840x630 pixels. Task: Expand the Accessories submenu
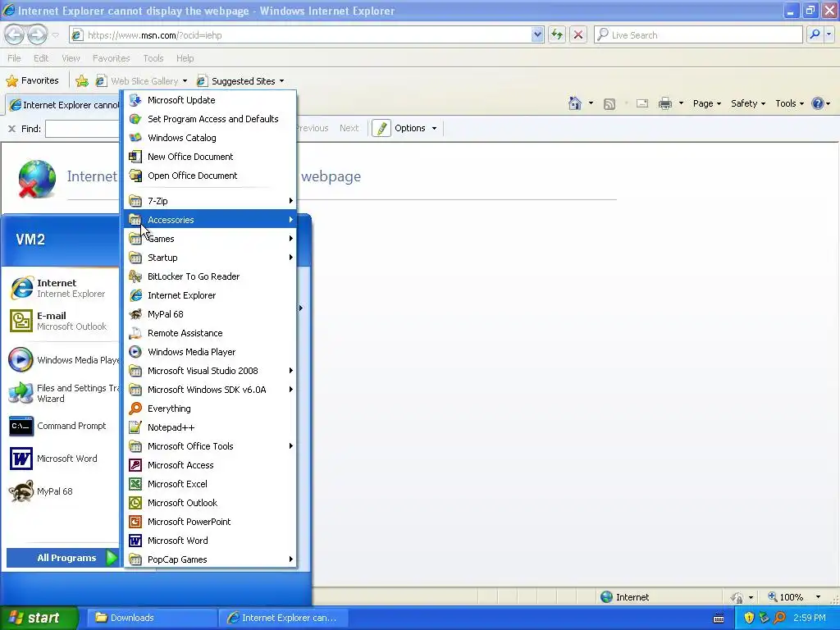[210, 220]
